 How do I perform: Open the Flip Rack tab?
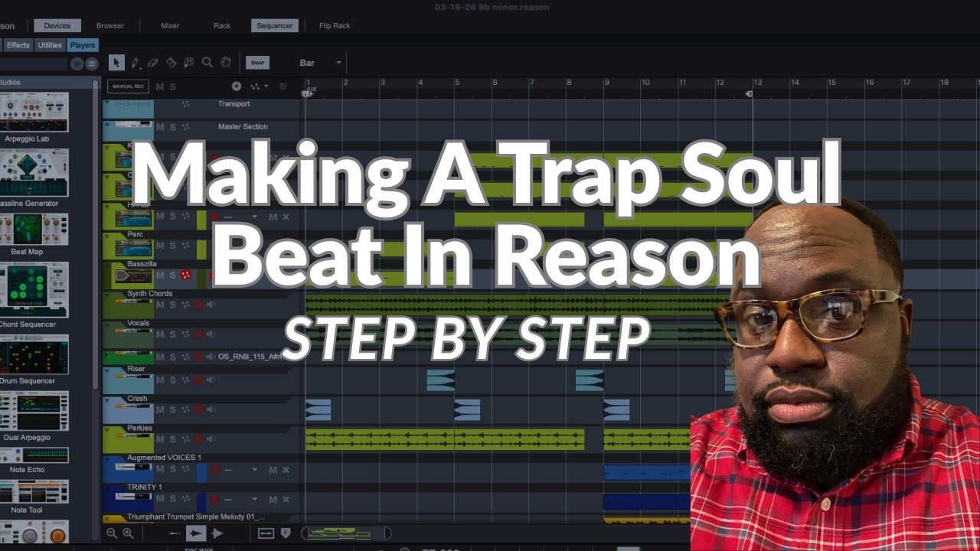pyautogui.click(x=335, y=25)
